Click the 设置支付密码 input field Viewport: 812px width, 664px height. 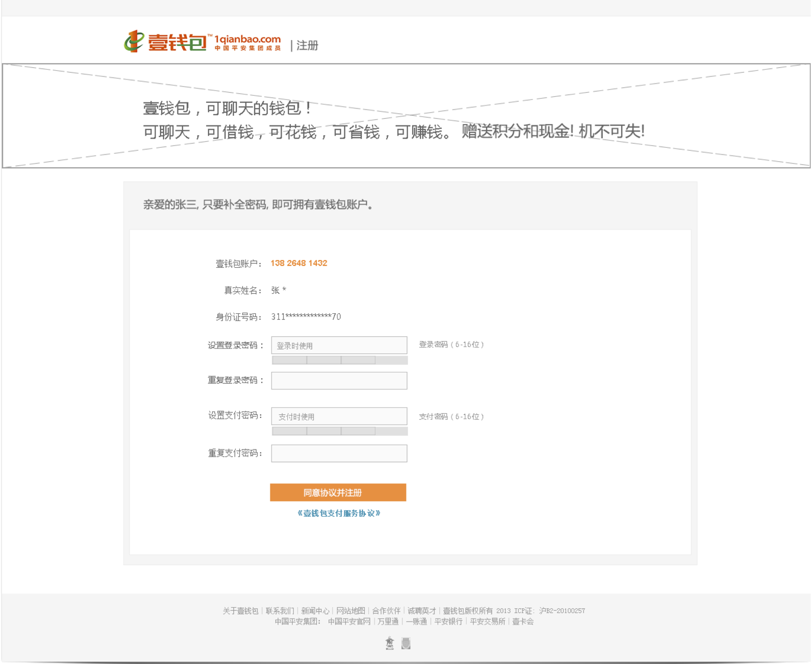point(339,416)
